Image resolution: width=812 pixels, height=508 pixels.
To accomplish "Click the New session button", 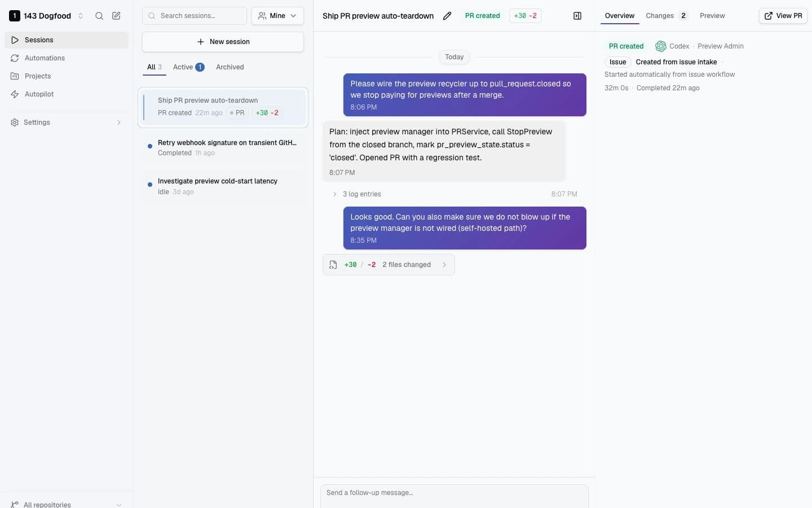I will tap(223, 42).
